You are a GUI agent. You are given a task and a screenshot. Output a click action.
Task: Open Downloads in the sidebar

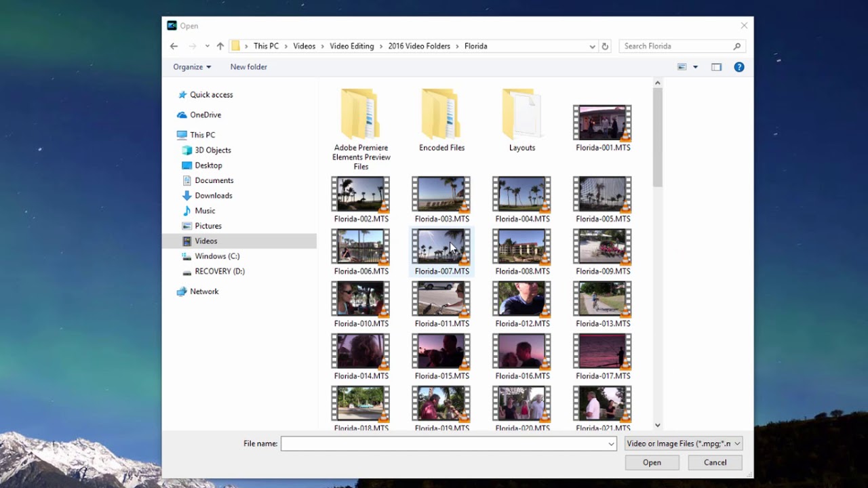[207, 196]
